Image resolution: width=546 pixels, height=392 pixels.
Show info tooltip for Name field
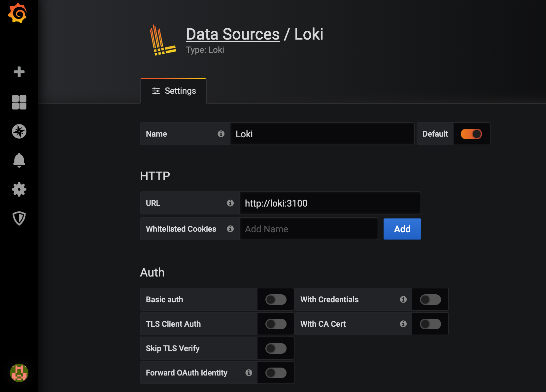pos(221,134)
